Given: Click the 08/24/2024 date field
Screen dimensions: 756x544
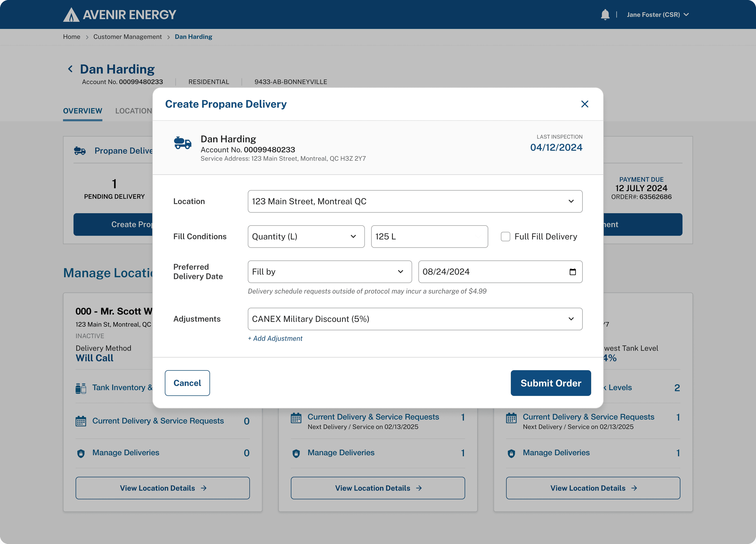Looking at the screenshot, I should coord(500,272).
